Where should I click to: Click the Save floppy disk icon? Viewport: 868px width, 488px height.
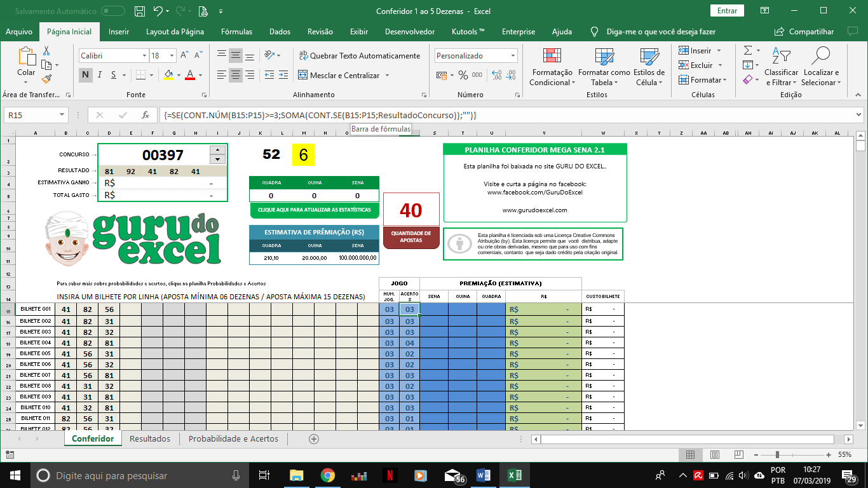point(140,11)
